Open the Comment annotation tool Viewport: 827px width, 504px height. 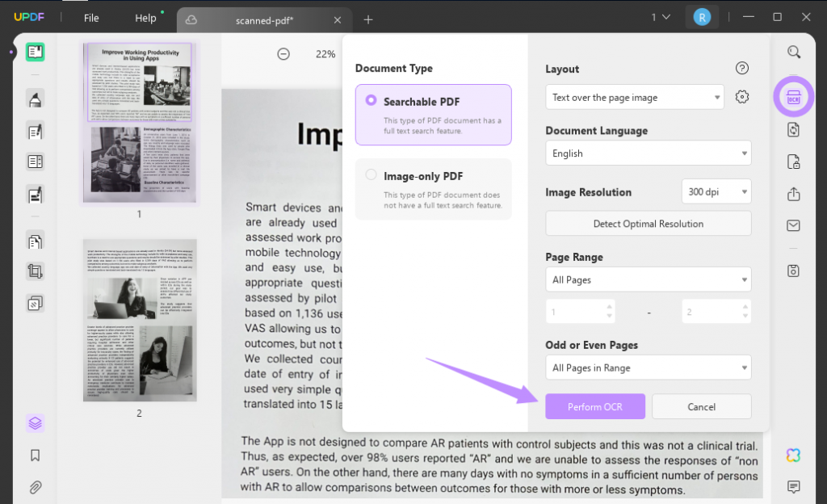click(794, 489)
